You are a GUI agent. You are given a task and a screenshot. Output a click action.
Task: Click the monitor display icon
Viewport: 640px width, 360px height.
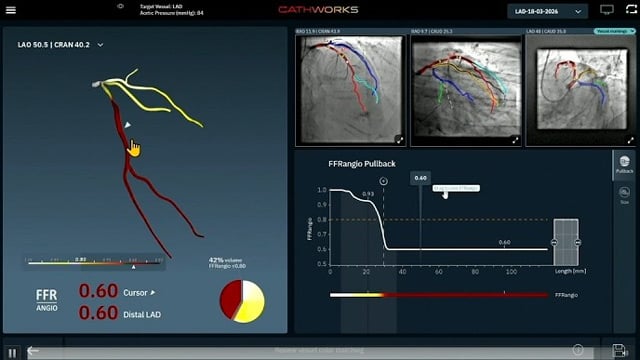(607, 9)
